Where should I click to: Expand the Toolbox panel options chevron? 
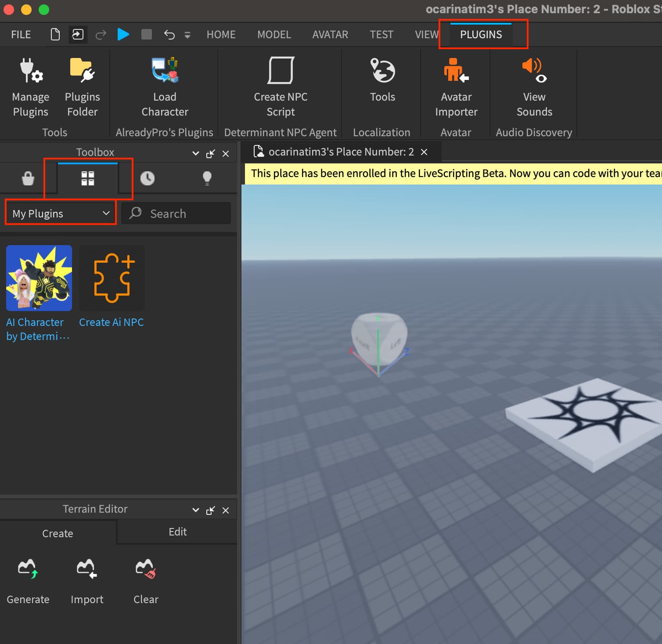tap(196, 154)
